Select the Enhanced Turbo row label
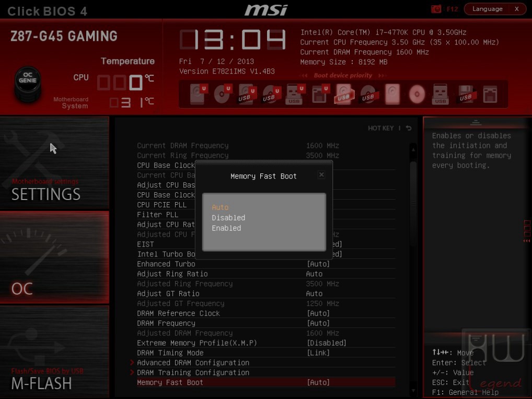Viewport: 532px width, 399px height. pos(166,264)
